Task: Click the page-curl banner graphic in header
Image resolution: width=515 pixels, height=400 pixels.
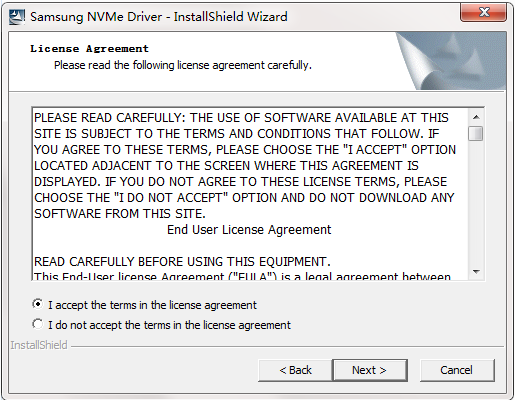Action: 451,61
